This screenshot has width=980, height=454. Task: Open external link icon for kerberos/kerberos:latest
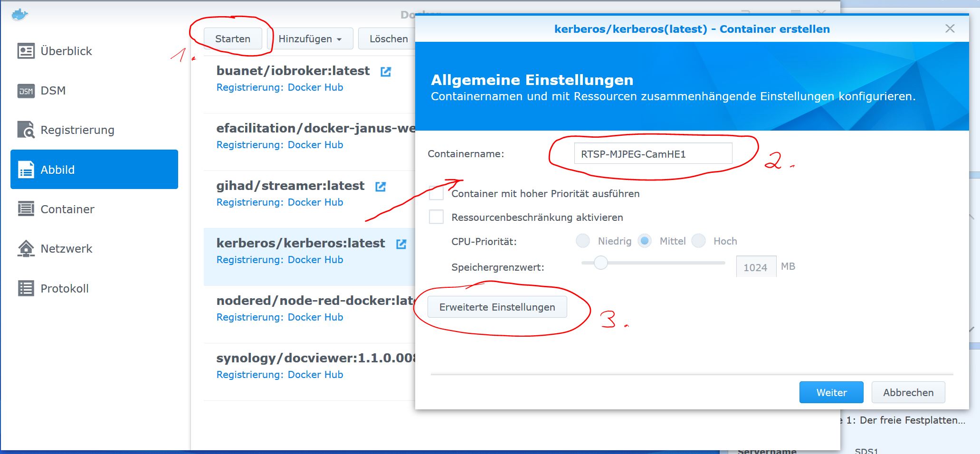click(x=401, y=244)
